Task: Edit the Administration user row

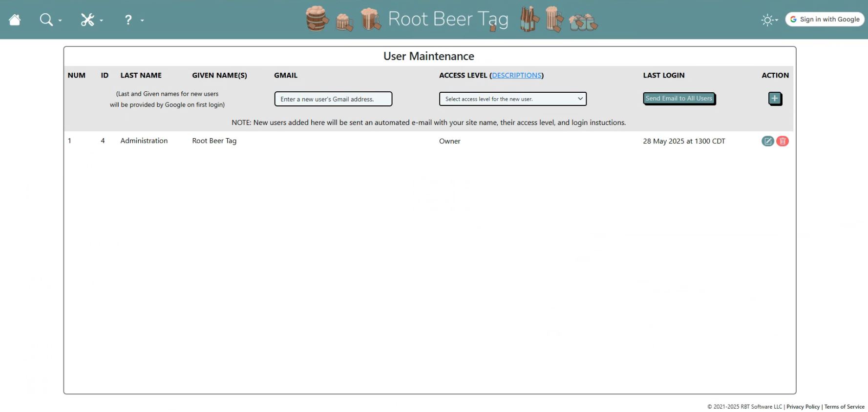Action: pos(767,141)
